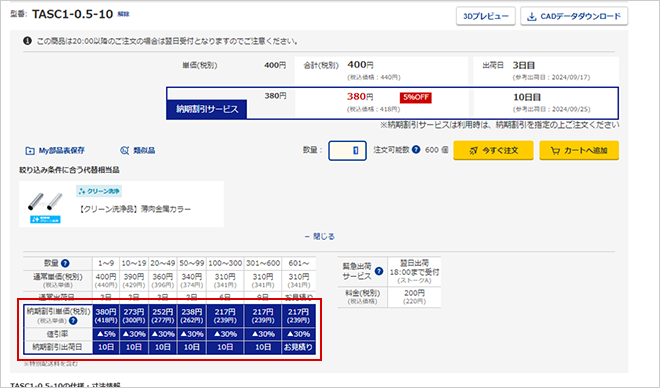Screen dimensions: 660x388
Task: Click the 1～9 quantity range header
Action: (x=106, y=263)
